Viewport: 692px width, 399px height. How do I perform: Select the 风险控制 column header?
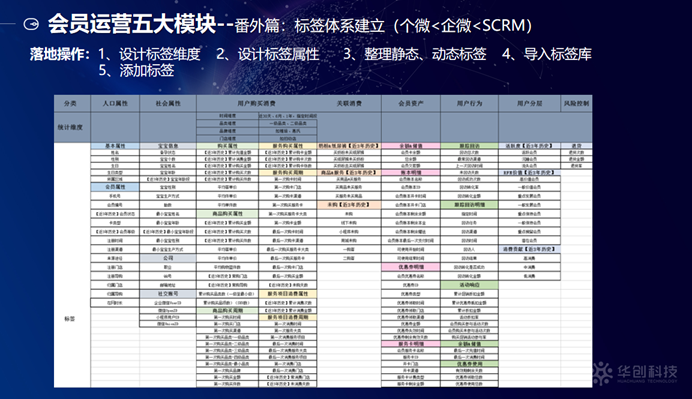pyautogui.click(x=576, y=103)
